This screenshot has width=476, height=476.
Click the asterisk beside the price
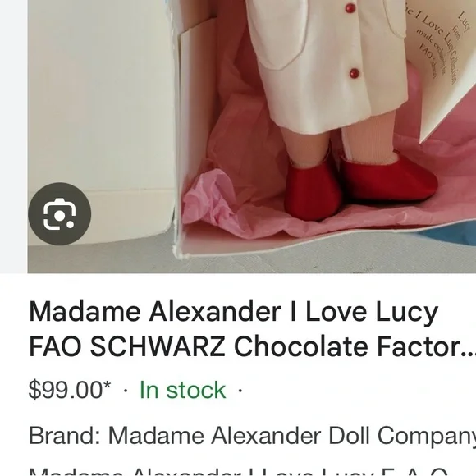(107, 387)
